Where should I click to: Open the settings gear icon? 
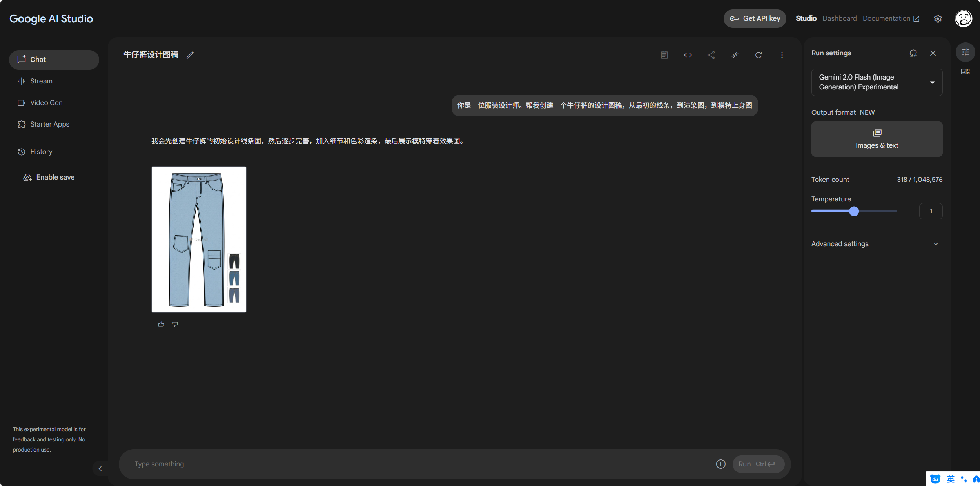(937, 18)
